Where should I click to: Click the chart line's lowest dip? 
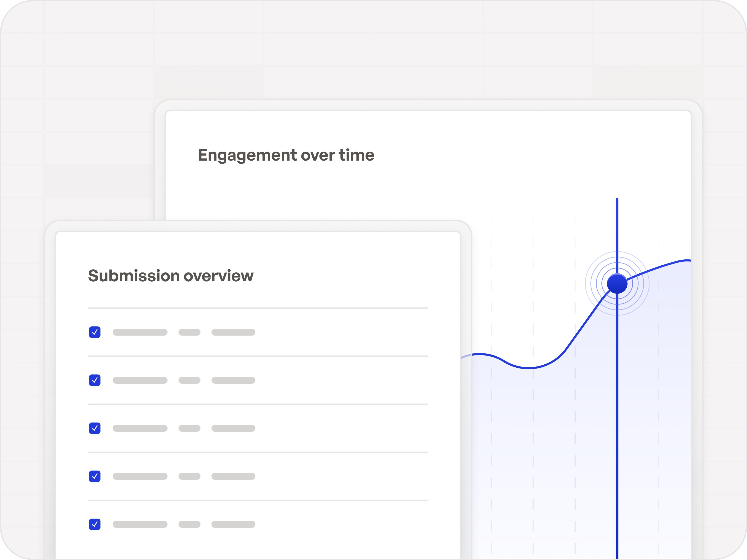pyautogui.click(x=528, y=368)
